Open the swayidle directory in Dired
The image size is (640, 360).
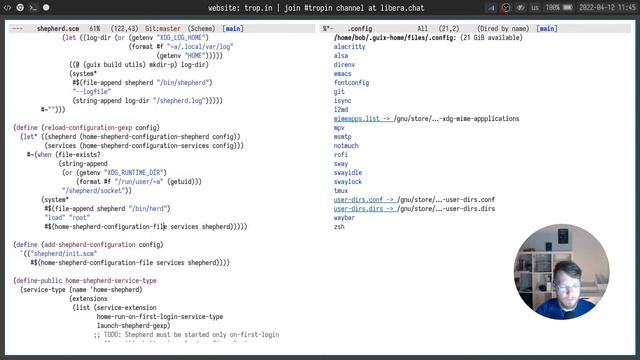(348, 172)
